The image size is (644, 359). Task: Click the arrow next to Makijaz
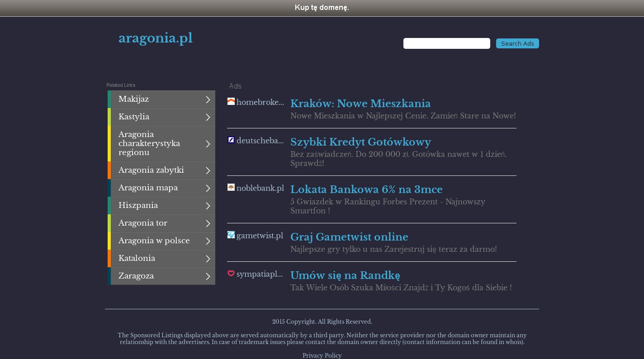click(x=208, y=99)
